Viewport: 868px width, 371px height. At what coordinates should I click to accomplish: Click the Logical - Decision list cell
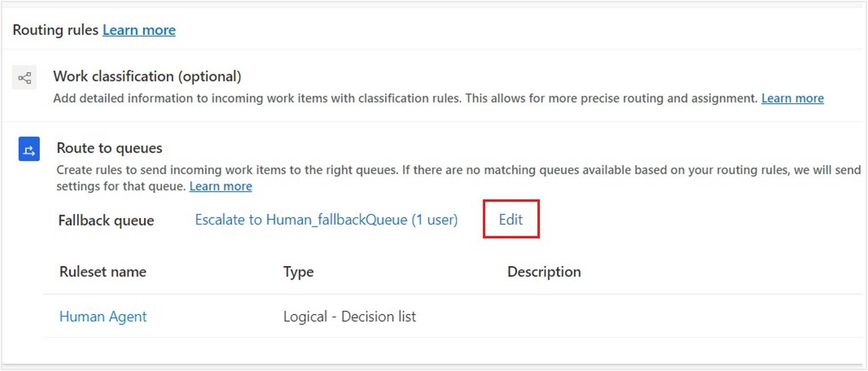tap(350, 317)
